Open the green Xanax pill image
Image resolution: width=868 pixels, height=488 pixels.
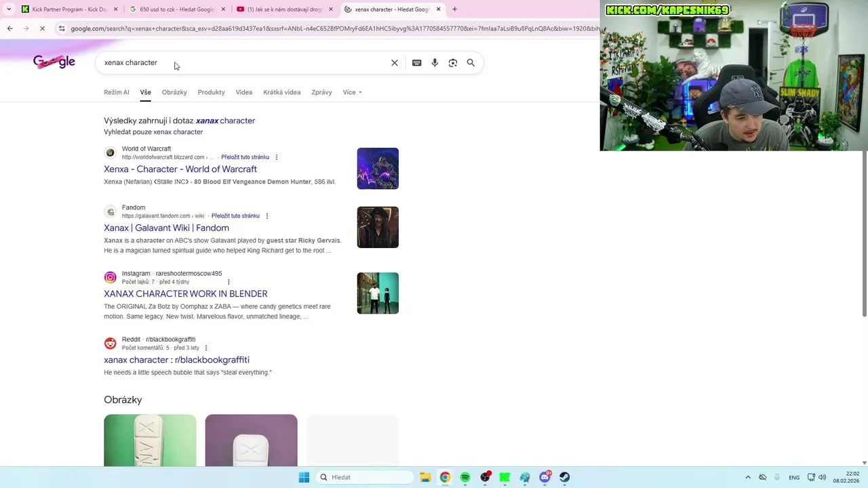pyautogui.click(x=150, y=441)
